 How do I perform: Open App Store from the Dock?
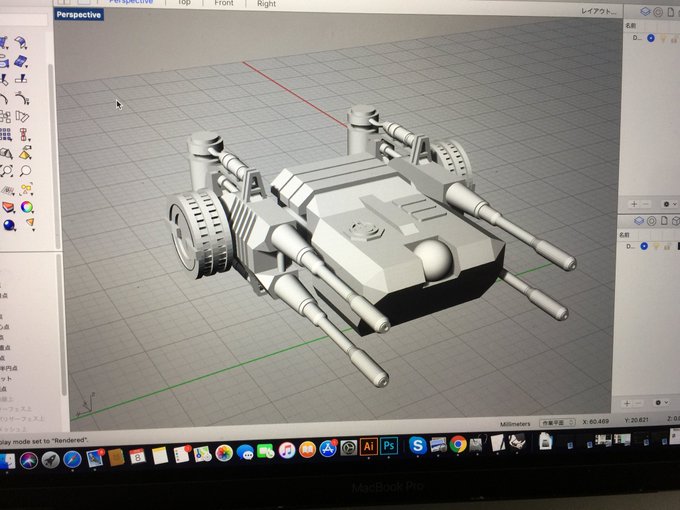click(x=328, y=448)
